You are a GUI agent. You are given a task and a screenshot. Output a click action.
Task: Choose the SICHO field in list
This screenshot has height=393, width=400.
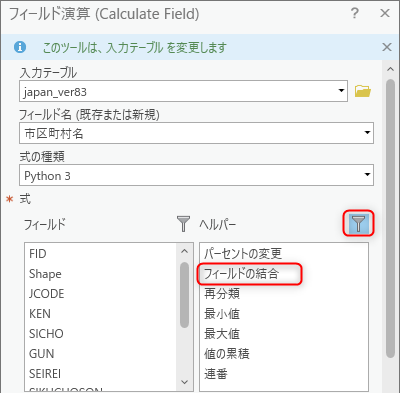point(46,334)
